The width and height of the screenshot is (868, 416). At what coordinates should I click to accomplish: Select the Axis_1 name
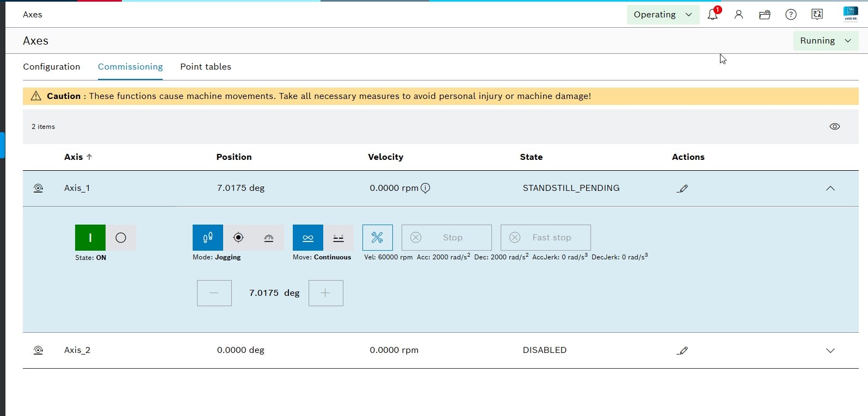(77, 188)
